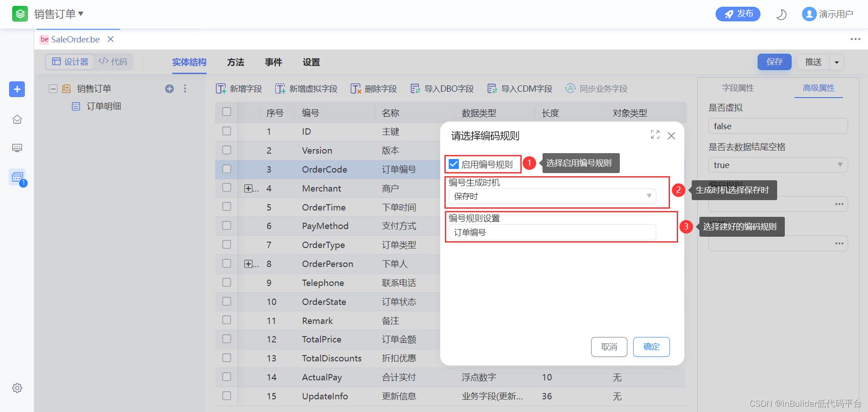Click the 编号规则设置 input field
The height and width of the screenshot is (412, 868).
(x=552, y=232)
